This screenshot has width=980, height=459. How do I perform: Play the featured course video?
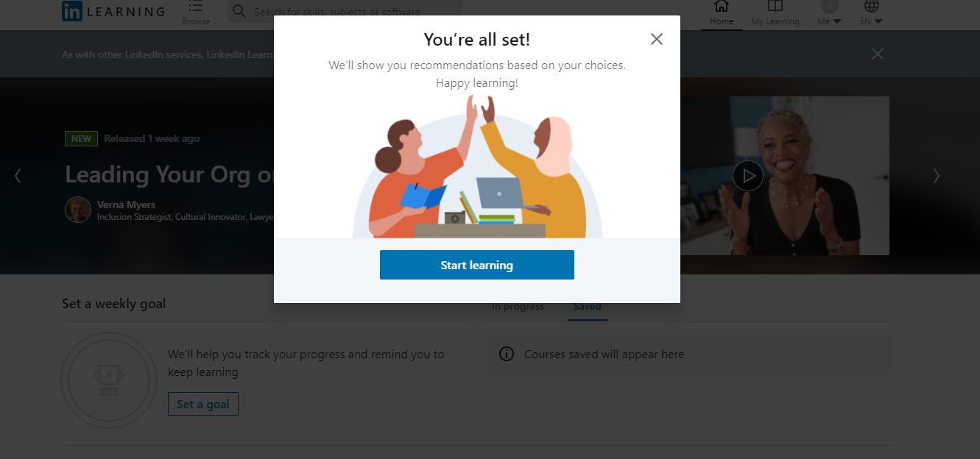(748, 176)
